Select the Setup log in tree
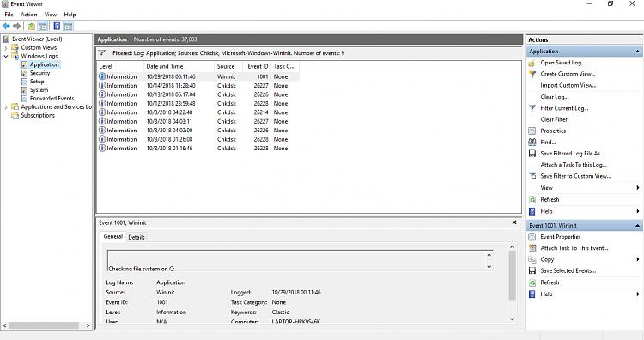Viewport: 644px width, 340px height. coord(37,82)
